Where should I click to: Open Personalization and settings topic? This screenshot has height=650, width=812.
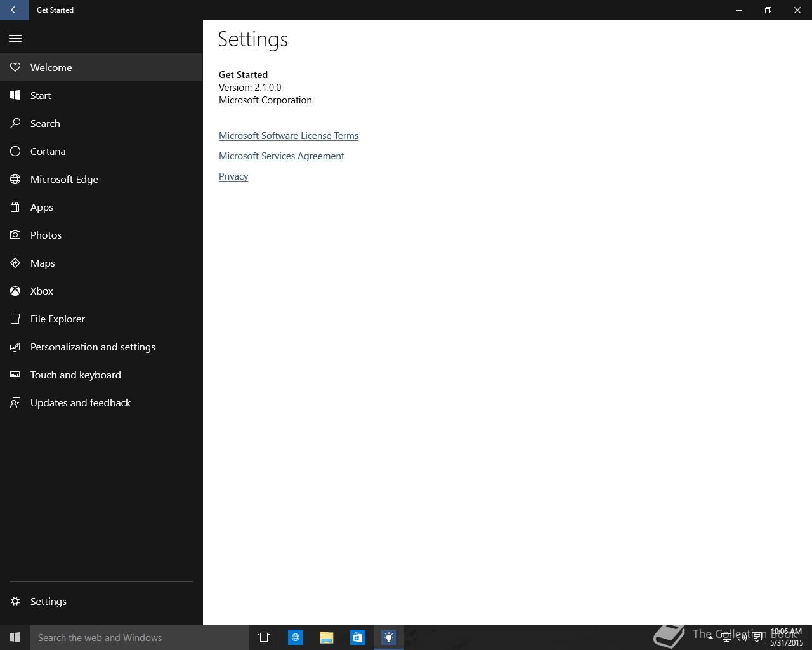pos(101,347)
